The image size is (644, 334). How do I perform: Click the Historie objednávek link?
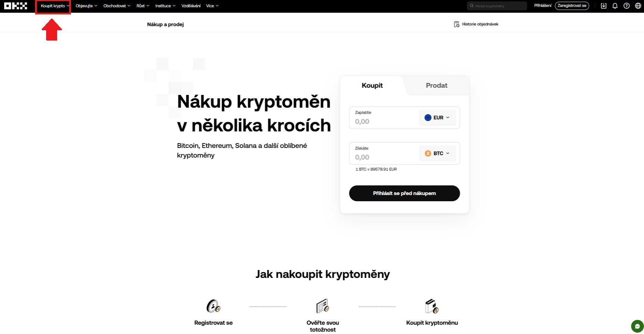(x=476, y=24)
